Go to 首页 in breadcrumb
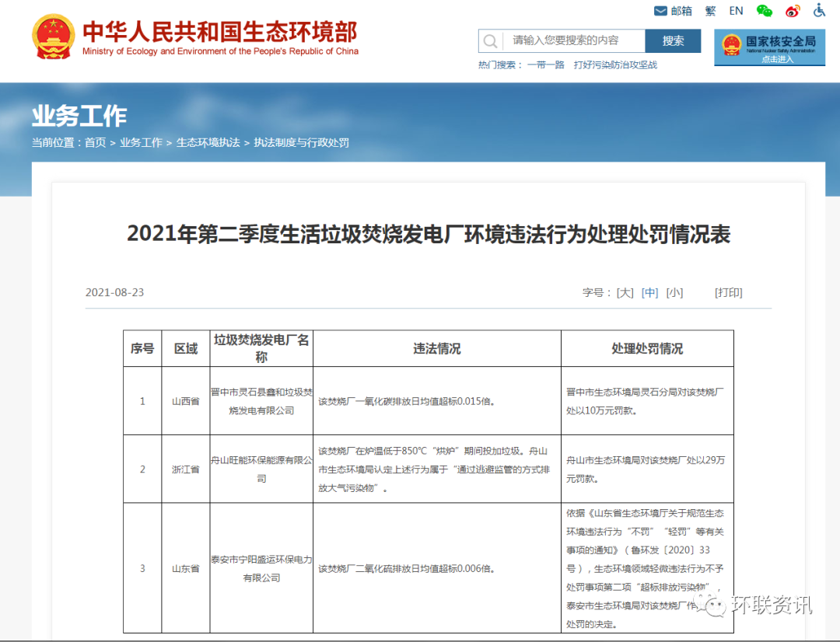Image resolution: width=840 pixels, height=642 pixels. coord(95,143)
